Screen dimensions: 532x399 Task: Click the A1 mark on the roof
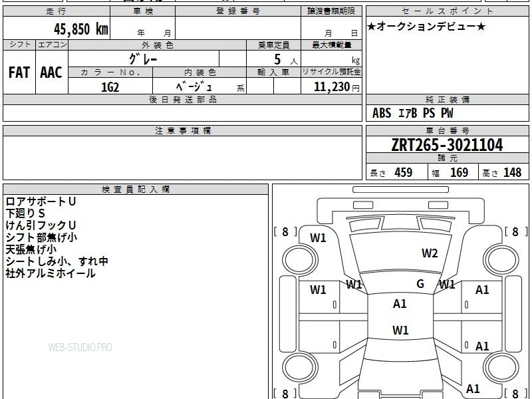click(x=400, y=304)
